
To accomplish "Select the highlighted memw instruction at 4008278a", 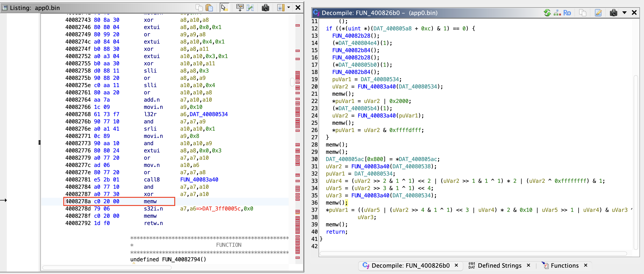I will [x=150, y=201].
